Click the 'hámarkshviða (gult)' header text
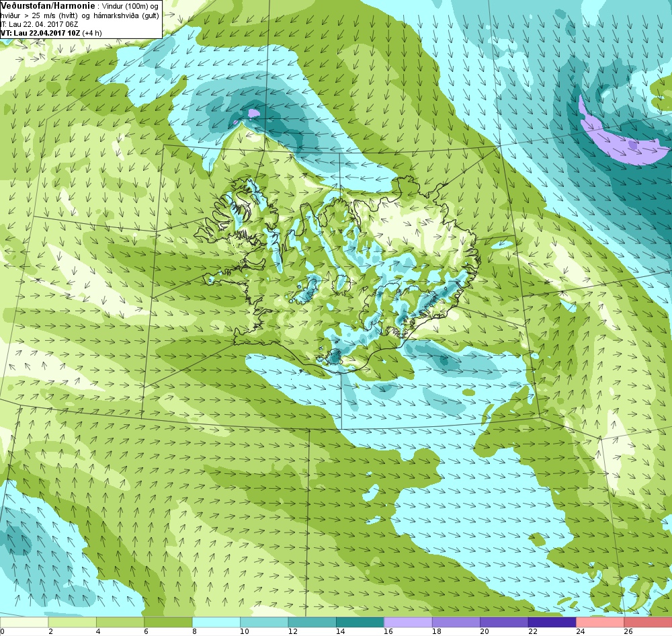 (126, 15)
